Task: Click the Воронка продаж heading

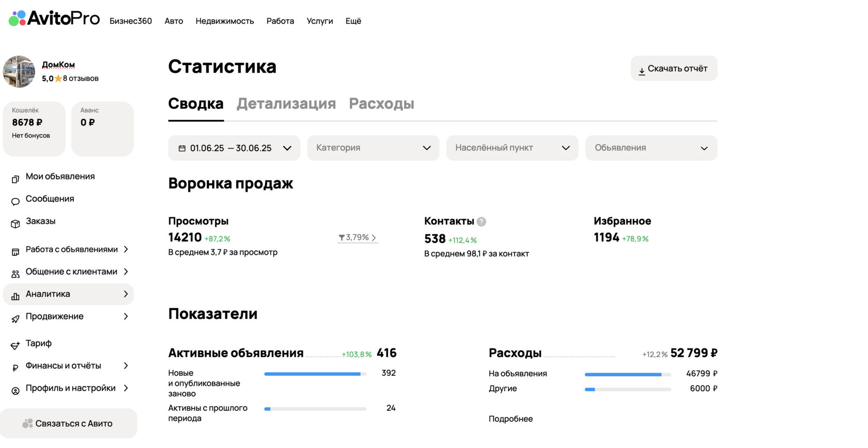Action: click(230, 183)
